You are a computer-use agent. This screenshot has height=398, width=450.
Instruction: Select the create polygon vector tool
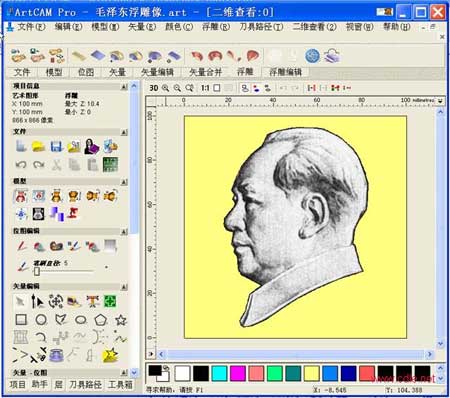tap(100, 320)
